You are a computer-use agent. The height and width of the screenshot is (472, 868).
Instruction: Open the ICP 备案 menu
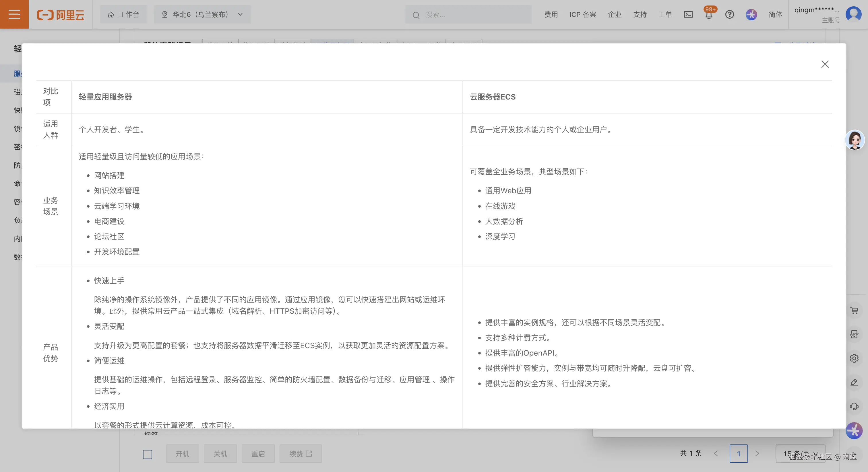point(583,14)
